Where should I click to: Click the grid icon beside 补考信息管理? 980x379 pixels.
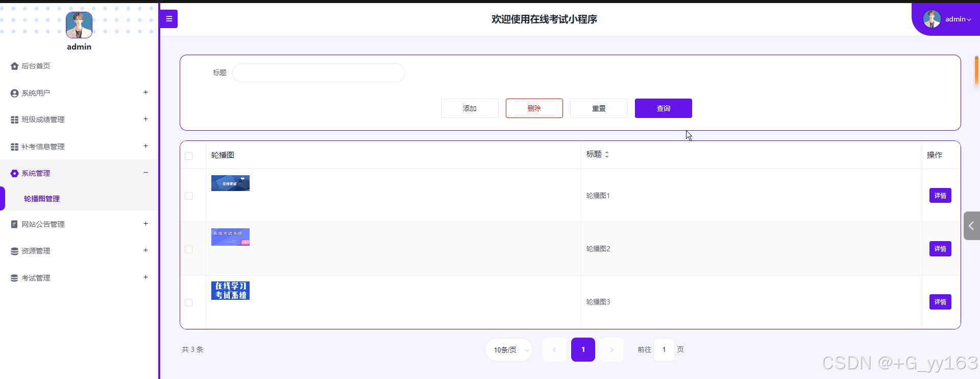pos(14,147)
